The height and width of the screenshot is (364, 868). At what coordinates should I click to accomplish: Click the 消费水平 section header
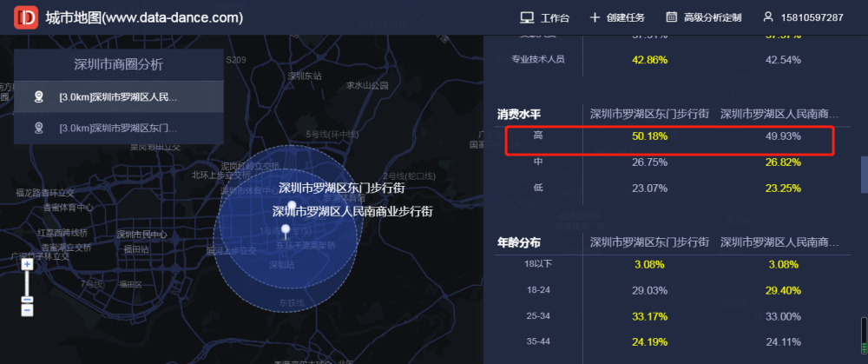pyautogui.click(x=519, y=115)
